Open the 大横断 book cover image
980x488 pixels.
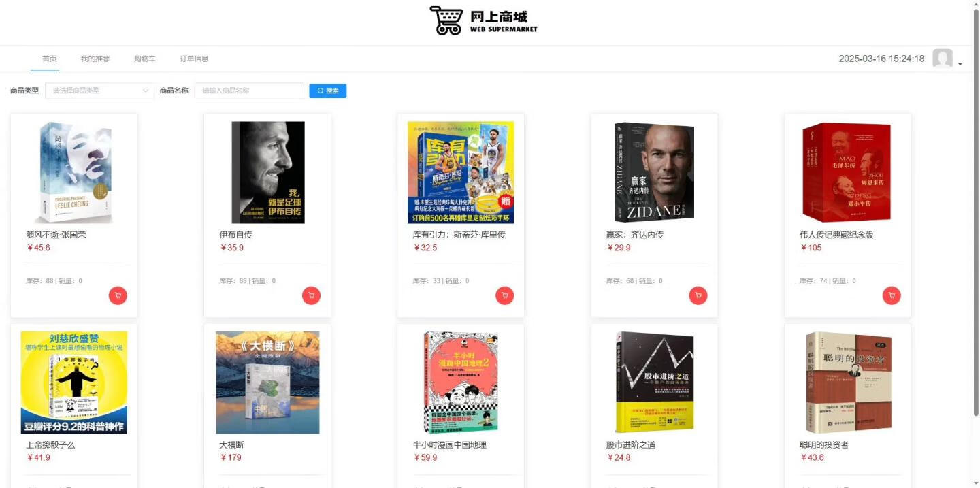click(x=267, y=383)
